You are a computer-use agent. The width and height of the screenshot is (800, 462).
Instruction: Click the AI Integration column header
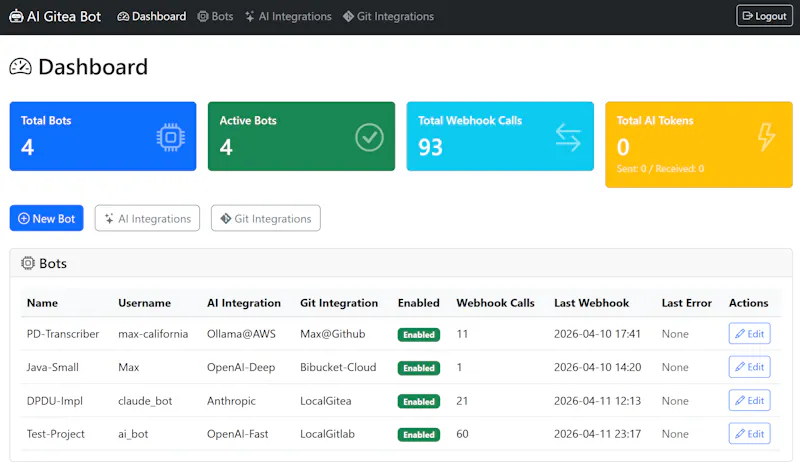coord(244,303)
